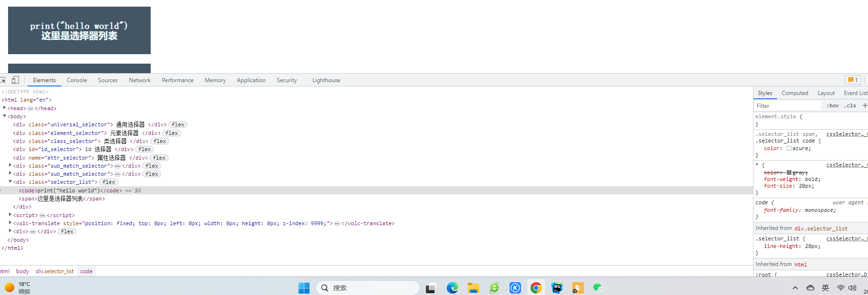Toggle the device toolbar icon

[16, 80]
